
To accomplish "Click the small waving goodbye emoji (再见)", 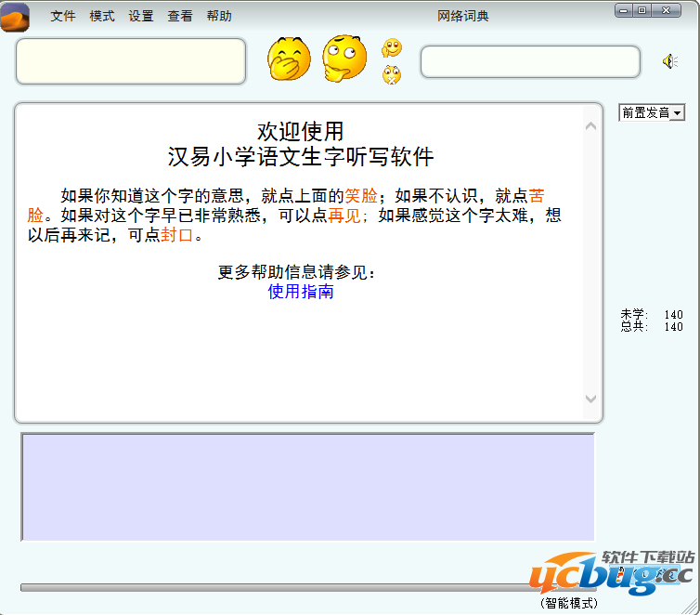I will tap(393, 48).
